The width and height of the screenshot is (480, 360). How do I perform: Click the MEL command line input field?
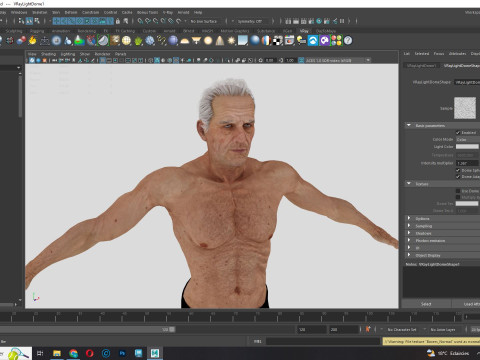click(323, 341)
